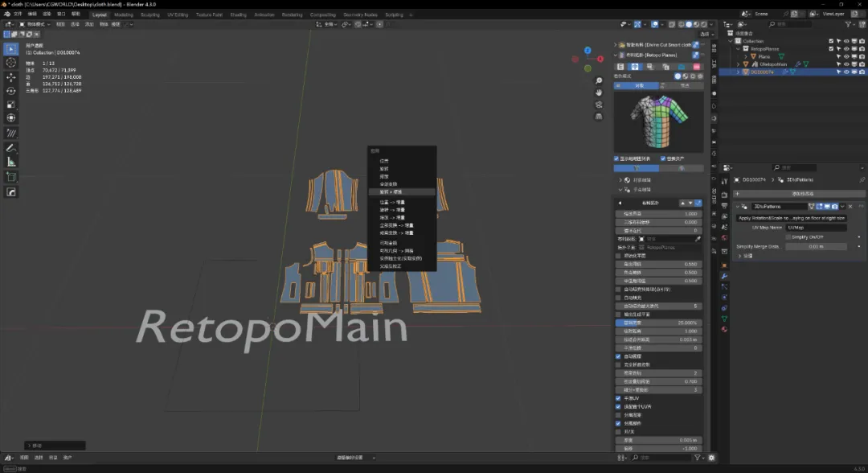Collapse the 3DtoPatterns modifier panel
This screenshot has width=868, height=473.
pyautogui.click(x=739, y=207)
